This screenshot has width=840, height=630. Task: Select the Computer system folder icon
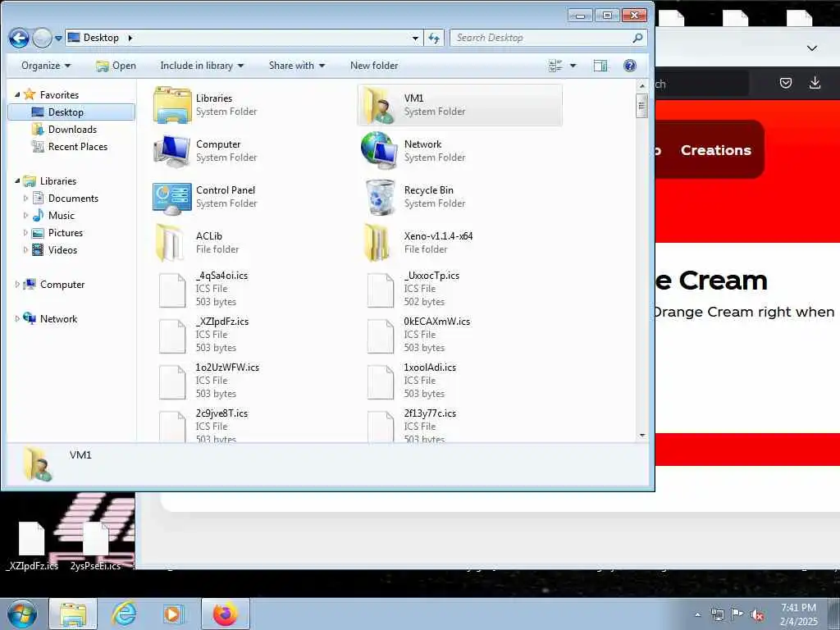[x=172, y=151]
